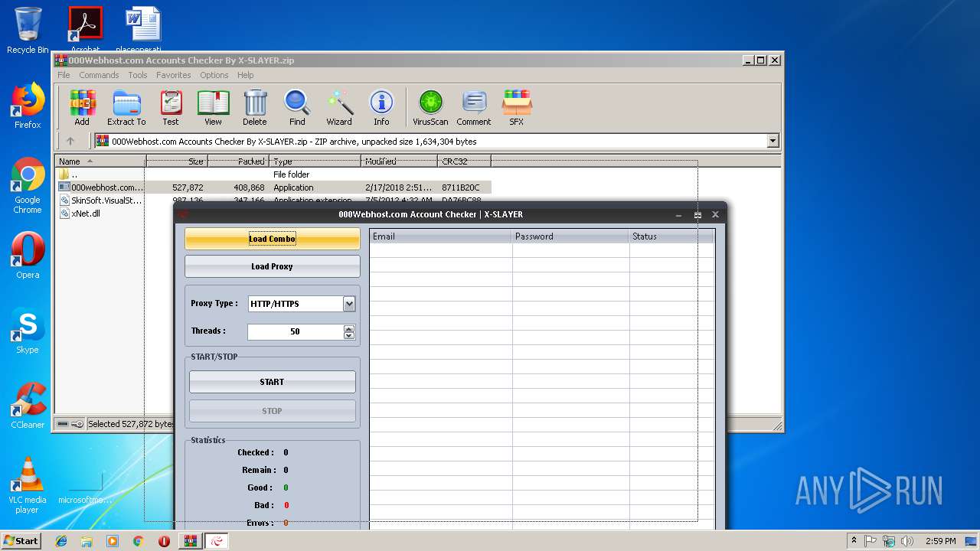Viewport: 980px width, 551px height.
Task: Sort file list by Modified column
Action: point(399,161)
